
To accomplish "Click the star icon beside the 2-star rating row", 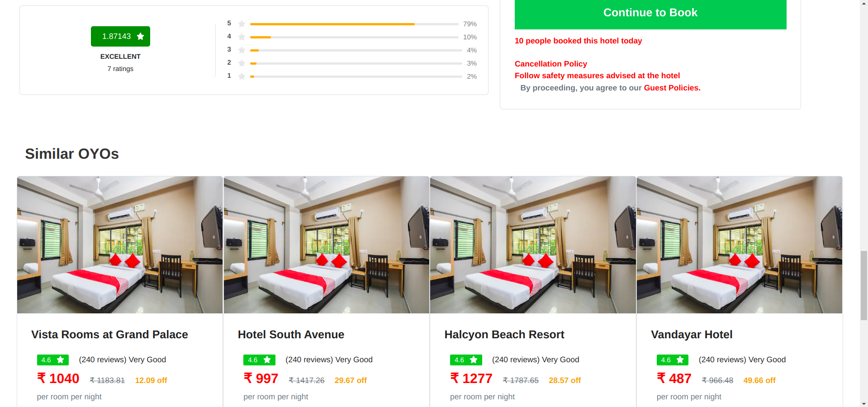I will pyautogui.click(x=241, y=62).
